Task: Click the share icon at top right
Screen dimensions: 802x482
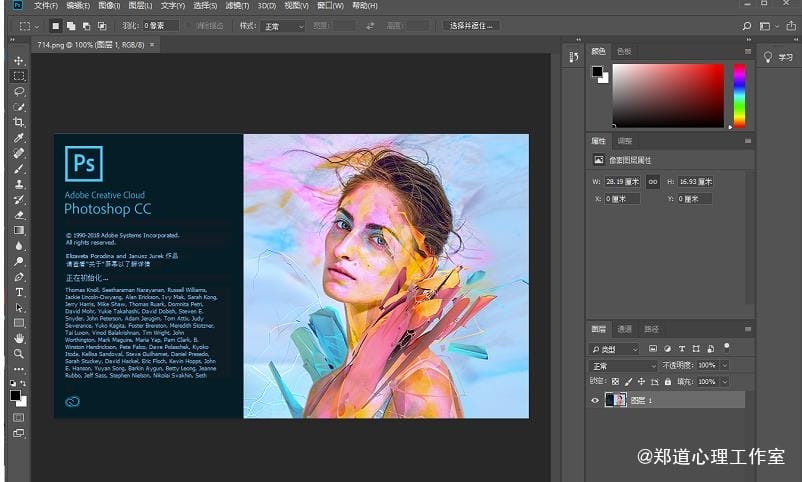Action: (x=791, y=26)
